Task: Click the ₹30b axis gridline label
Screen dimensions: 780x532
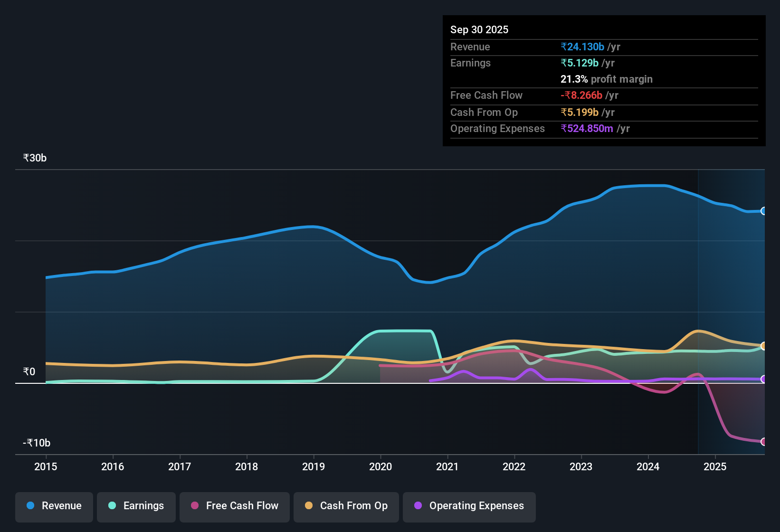Action: pos(34,157)
